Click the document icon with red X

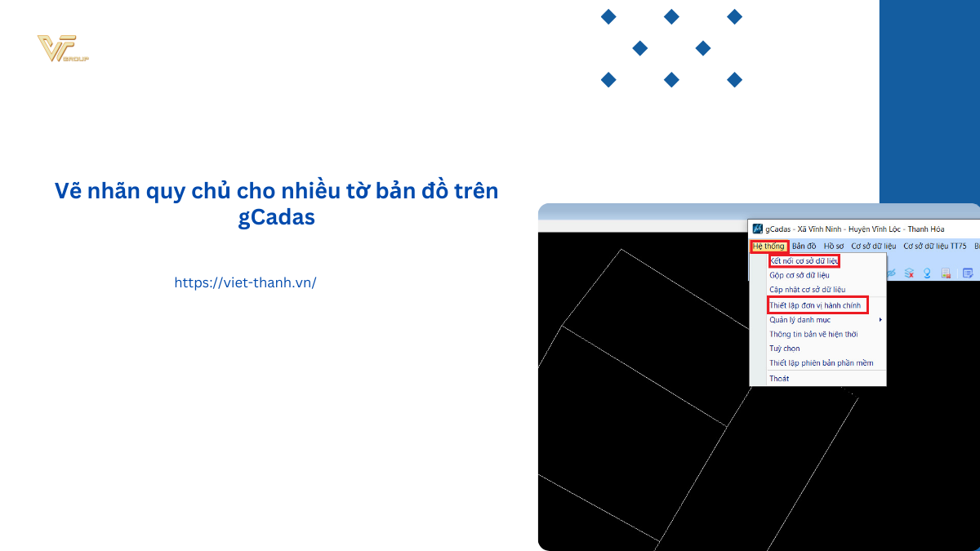[x=946, y=273]
